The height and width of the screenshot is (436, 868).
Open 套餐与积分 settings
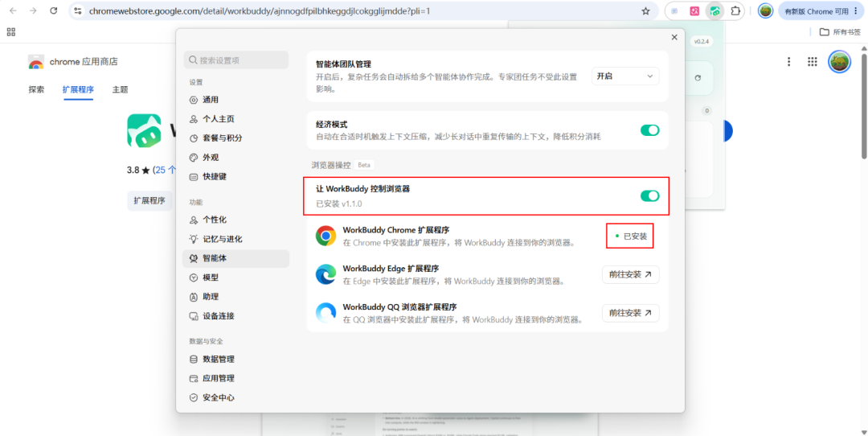235,138
